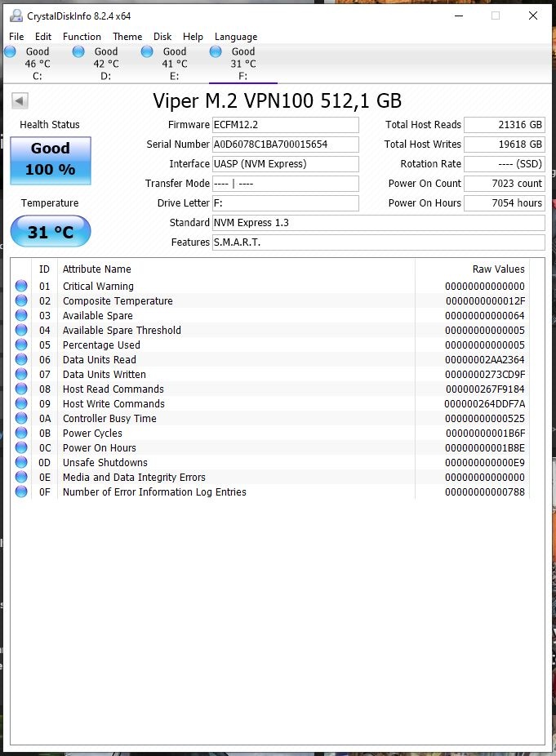Click the Good 100 % health status button

click(51, 161)
